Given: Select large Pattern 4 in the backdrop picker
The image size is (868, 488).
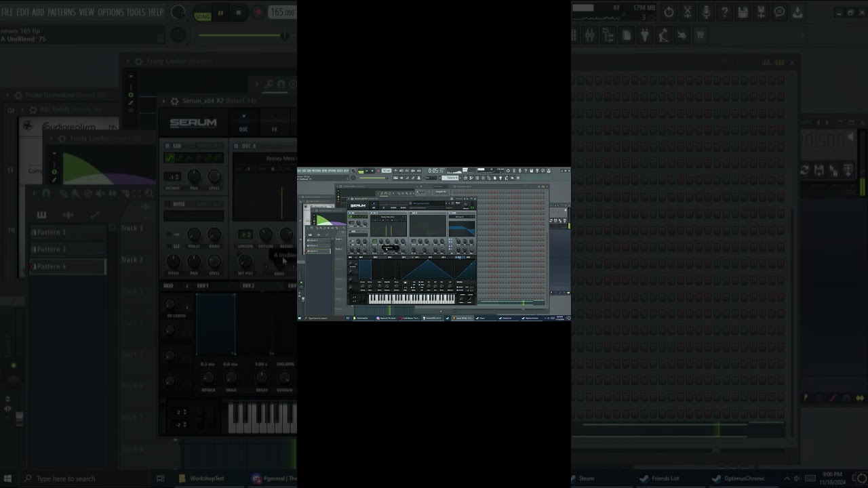Looking at the screenshot, I should pyautogui.click(x=68, y=267).
